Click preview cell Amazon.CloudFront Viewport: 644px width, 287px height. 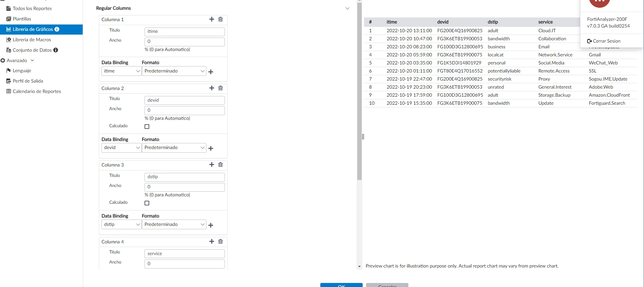(609, 95)
